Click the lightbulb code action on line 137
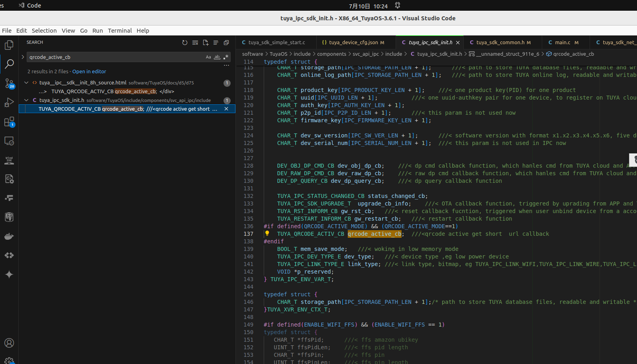 (267, 234)
